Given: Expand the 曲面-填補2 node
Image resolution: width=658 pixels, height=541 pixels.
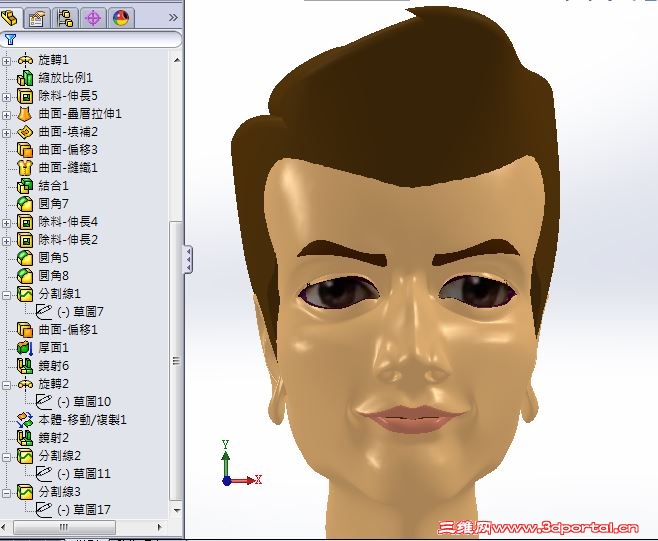Looking at the screenshot, I should coord(6,133).
